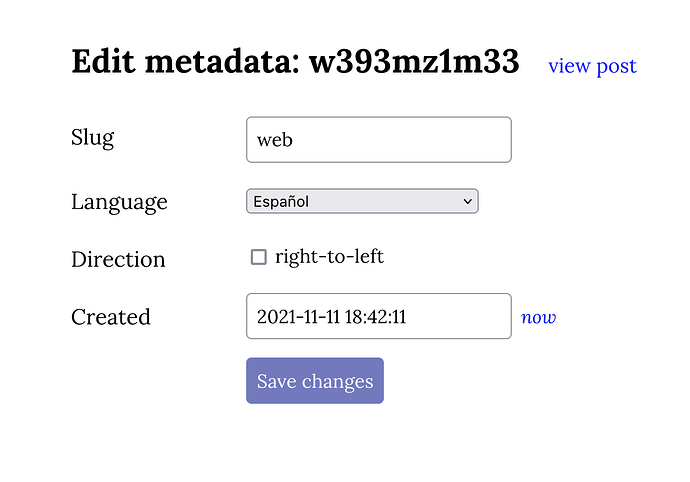This screenshot has height=482, width=690.
Task: Open the Language dropdown showing Español
Action: pyautogui.click(x=362, y=201)
